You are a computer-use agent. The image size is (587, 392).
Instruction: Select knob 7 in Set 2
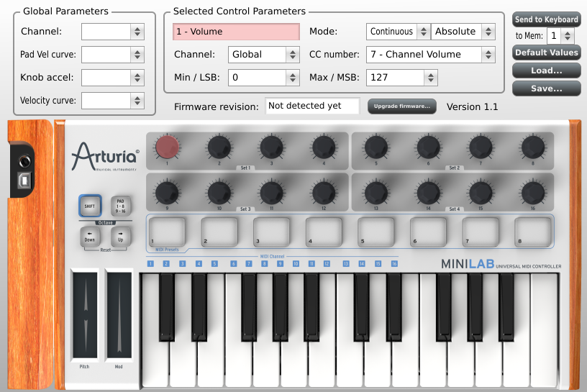pos(481,147)
